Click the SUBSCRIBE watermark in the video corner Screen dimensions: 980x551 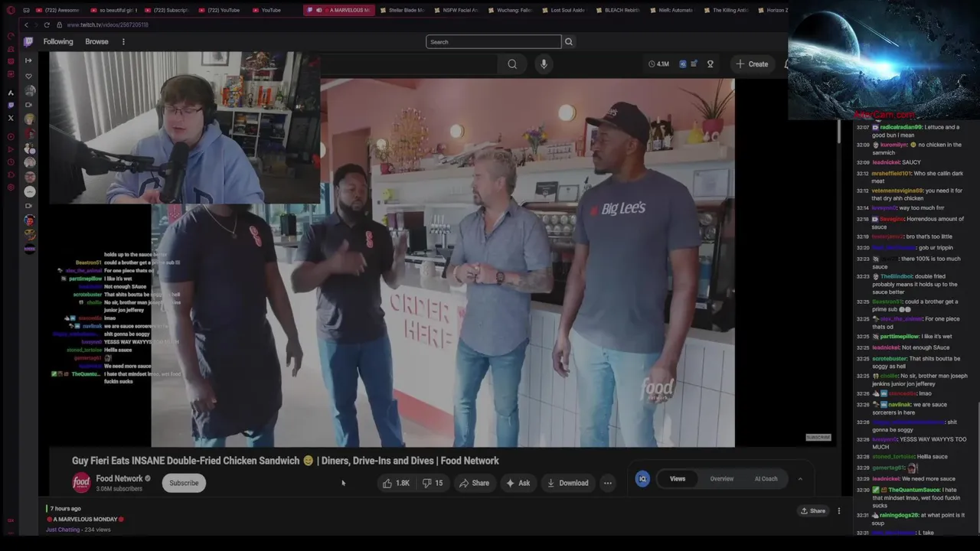coord(818,437)
